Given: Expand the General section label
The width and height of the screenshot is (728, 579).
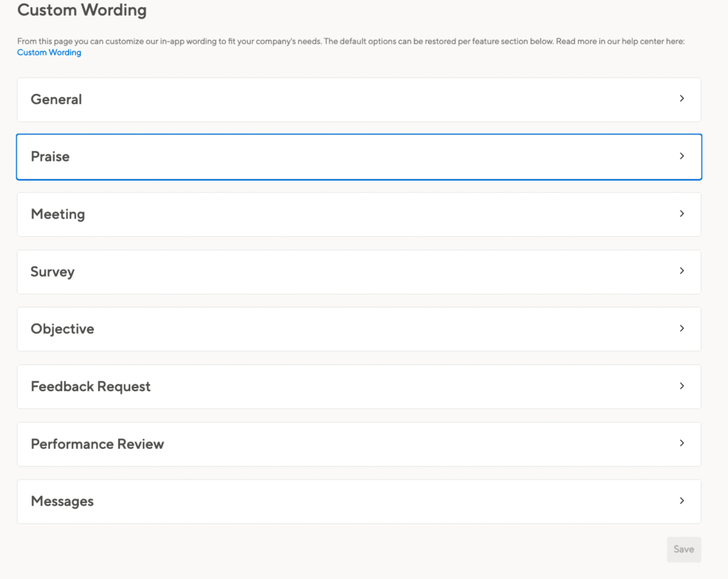Looking at the screenshot, I should pos(56,100).
